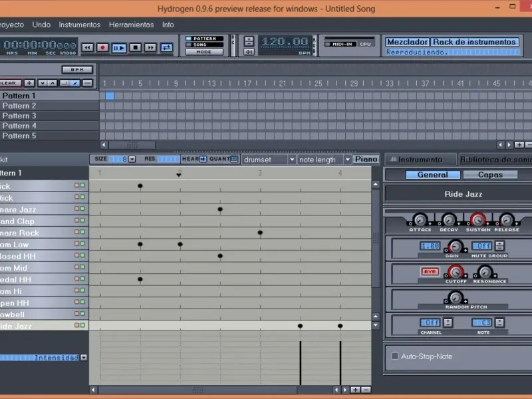532x399 pixels.
Task: Open the pattern SIZE dropdown
Action: 132,159
